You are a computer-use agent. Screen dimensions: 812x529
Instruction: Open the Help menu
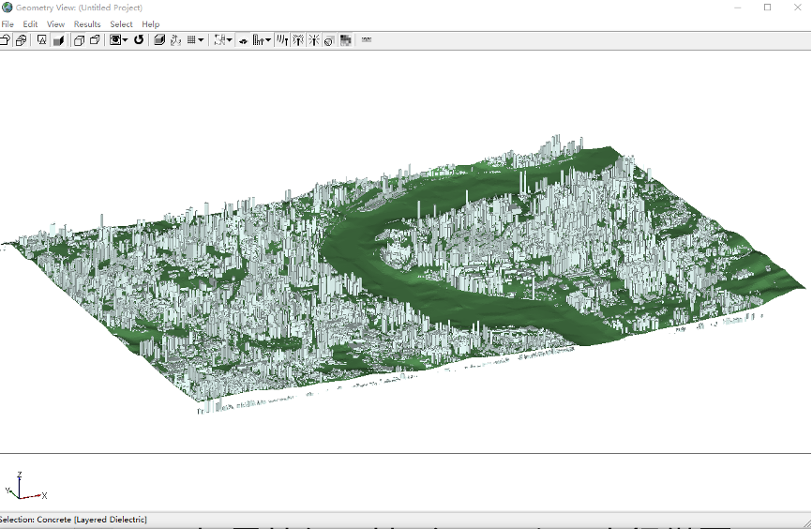coord(151,24)
